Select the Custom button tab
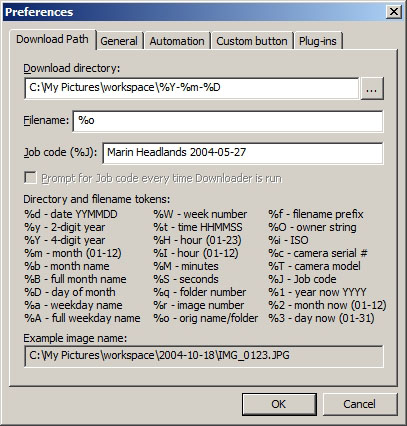Viewport: 407px width, 426px height. tap(252, 41)
